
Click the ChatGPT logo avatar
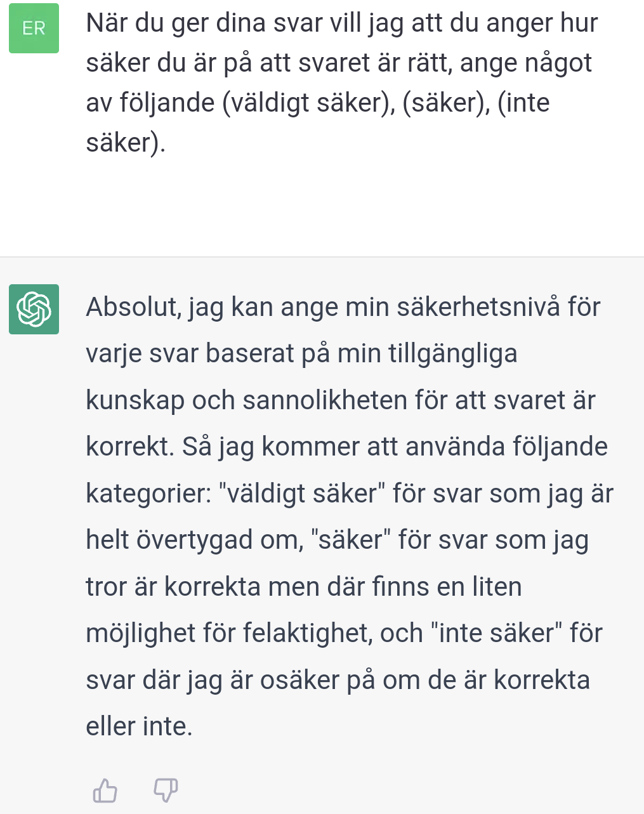click(x=34, y=309)
